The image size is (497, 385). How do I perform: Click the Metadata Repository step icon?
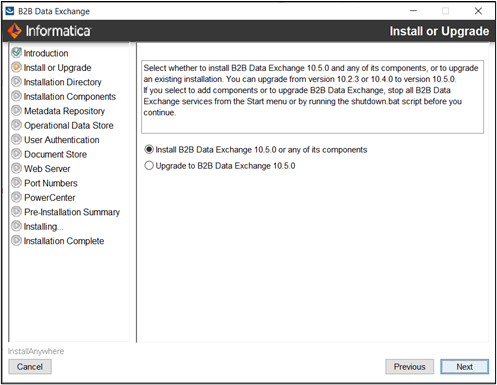point(16,110)
